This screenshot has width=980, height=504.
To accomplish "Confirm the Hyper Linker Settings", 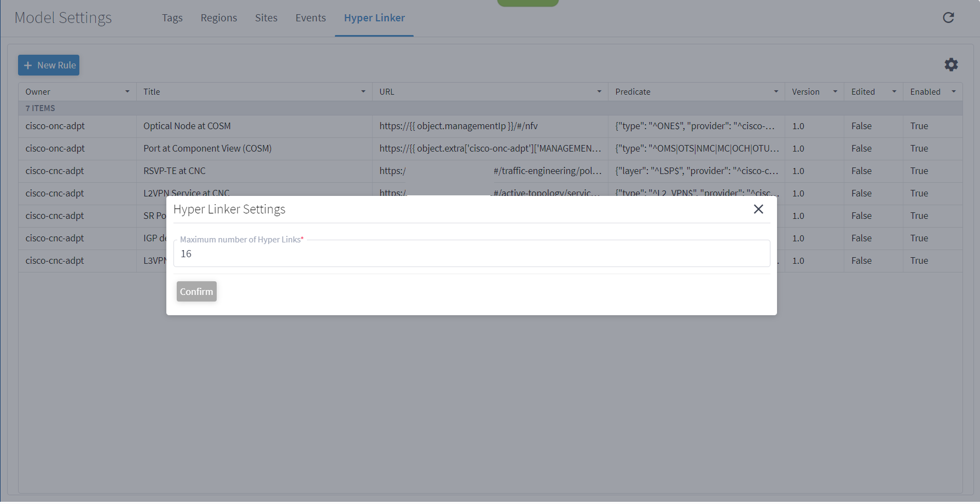I will (x=196, y=291).
